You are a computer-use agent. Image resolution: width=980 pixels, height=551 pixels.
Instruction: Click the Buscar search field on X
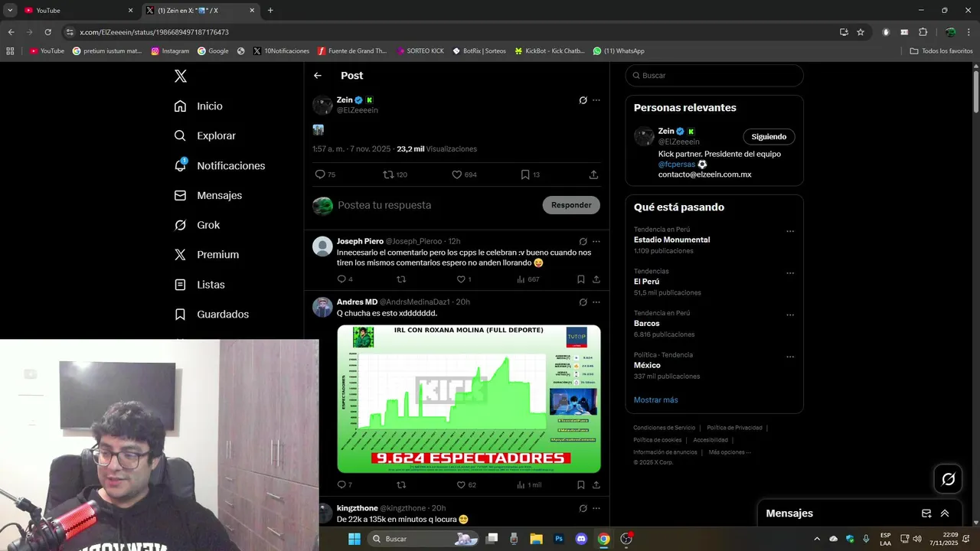pyautogui.click(x=714, y=76)
